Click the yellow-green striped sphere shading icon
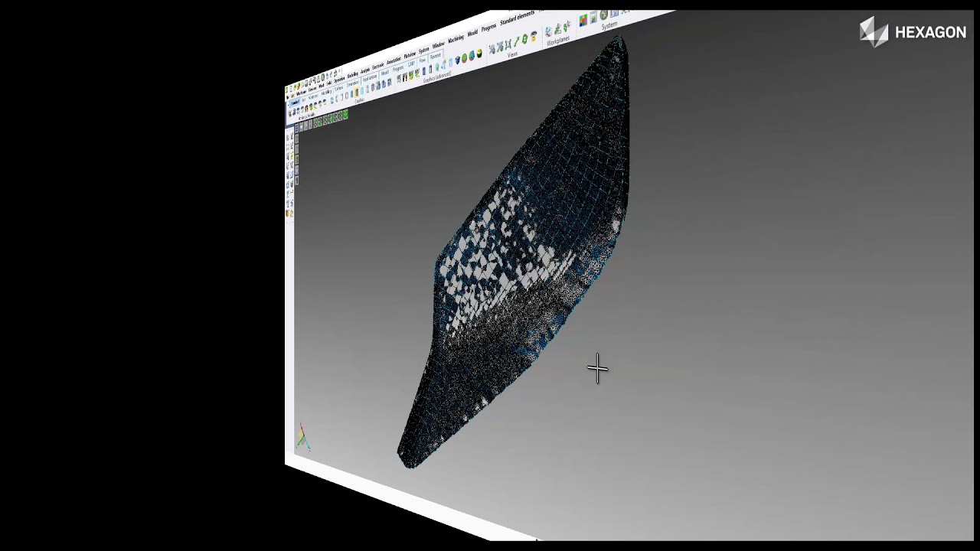Viewport: 980px width, 551px height. coord(479,53)
